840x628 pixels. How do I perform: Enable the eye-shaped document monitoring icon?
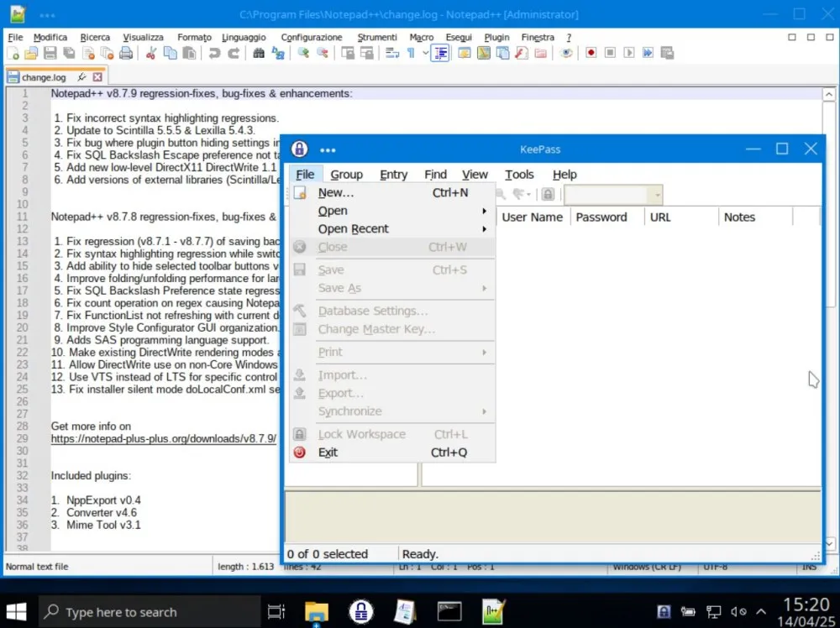pyautogui.click(x=566, y=53)
